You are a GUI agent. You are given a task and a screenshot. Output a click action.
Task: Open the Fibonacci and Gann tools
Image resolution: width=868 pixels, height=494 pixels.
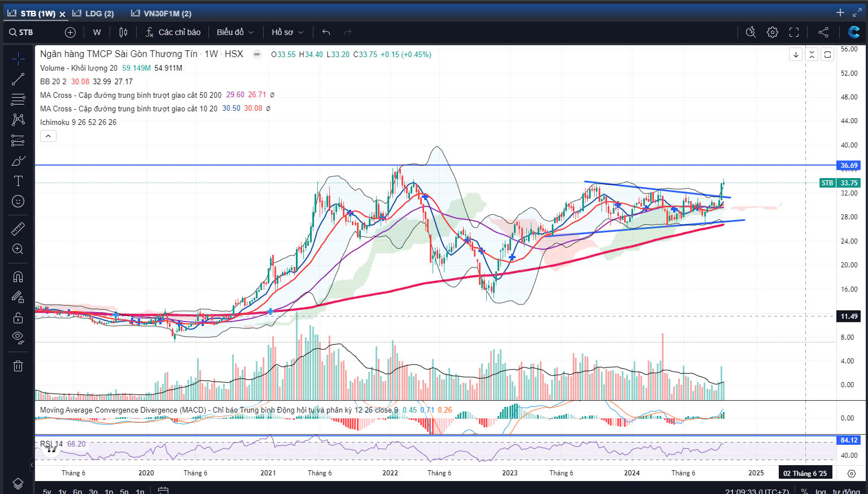coord(18,99)
